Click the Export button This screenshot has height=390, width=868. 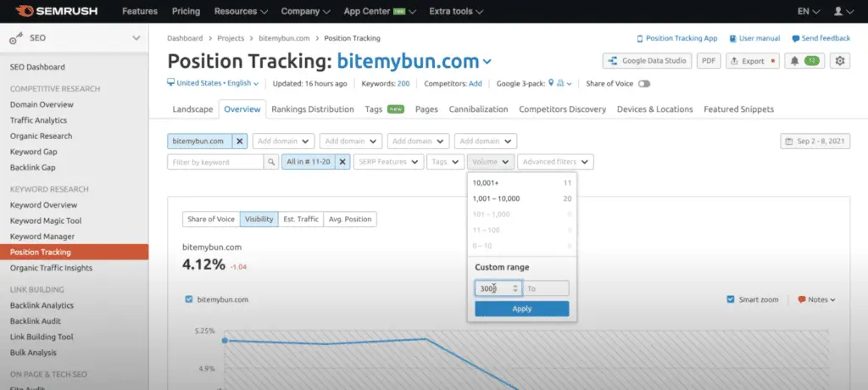coord(753,61)
